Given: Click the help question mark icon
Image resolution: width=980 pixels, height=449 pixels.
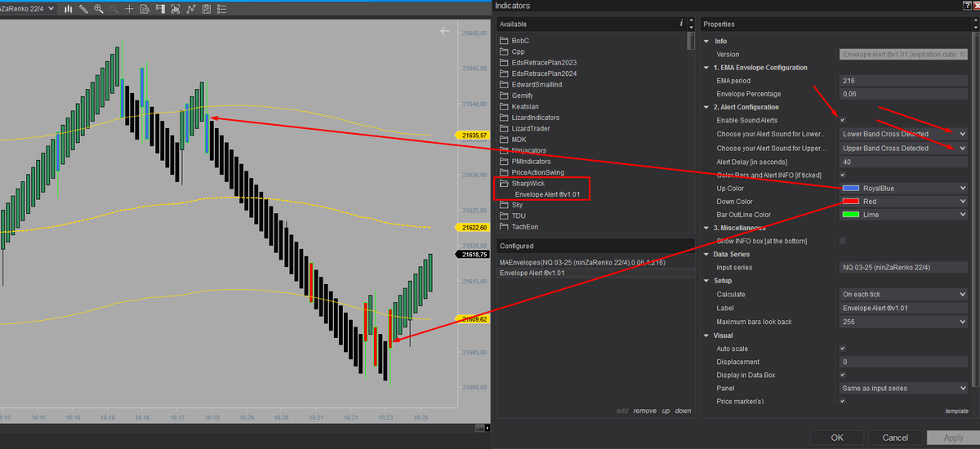Looking at the screenshot, I should (967, 6).
